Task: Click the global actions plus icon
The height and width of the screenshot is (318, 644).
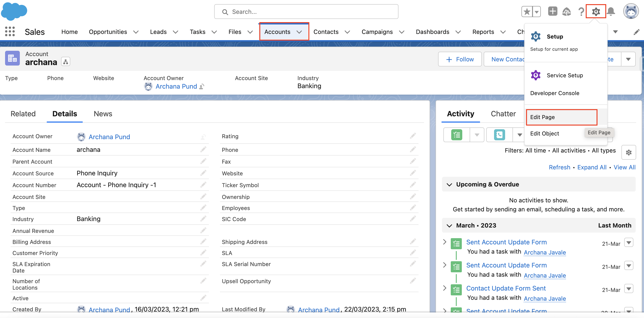Action: point(553,12)
